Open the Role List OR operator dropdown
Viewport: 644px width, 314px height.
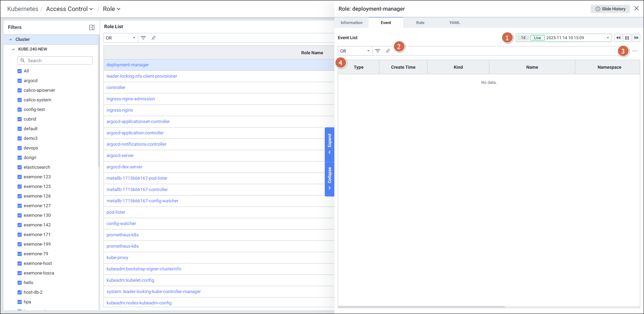121,38
